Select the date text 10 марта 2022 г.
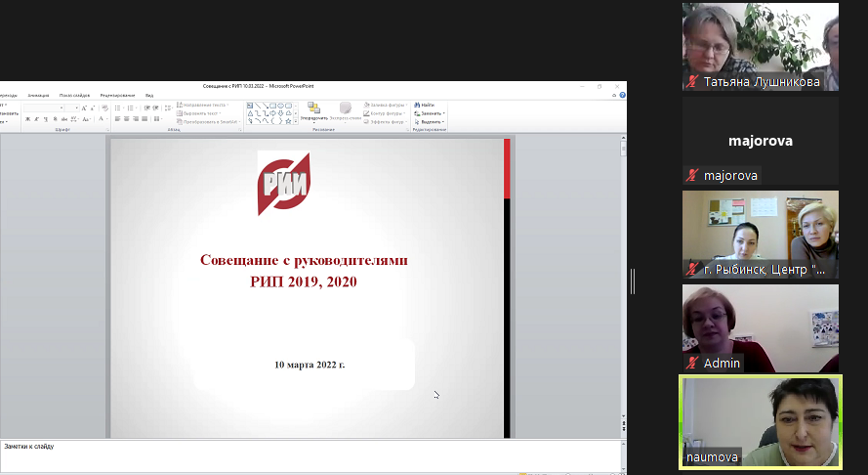This screenshot has width=868, height=475. click(310, 365)
